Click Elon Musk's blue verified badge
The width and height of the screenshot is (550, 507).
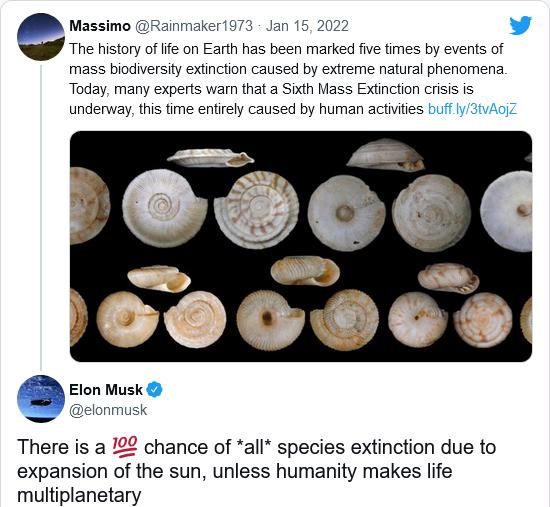[154, 390]
